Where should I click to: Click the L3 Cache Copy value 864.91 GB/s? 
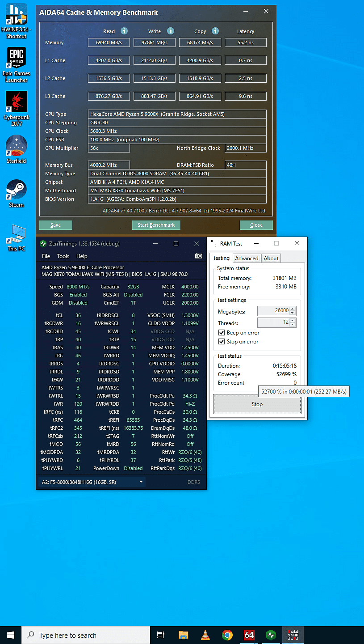click(200, 96)
